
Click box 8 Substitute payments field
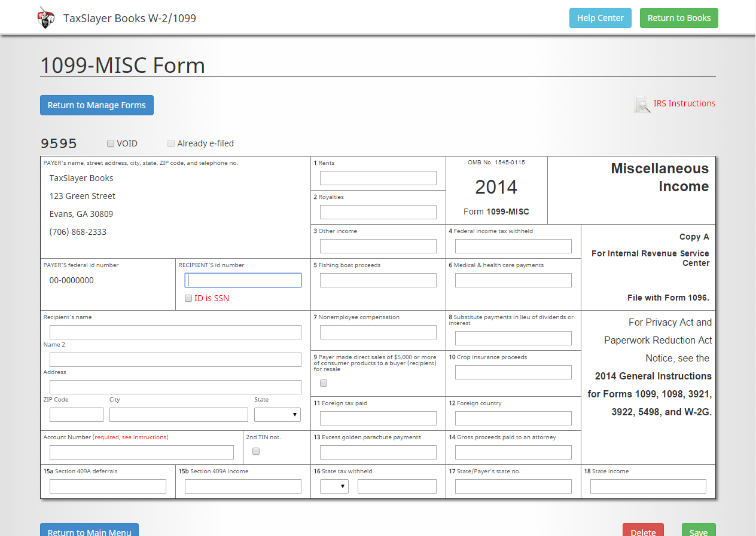[x=513, y=338]
